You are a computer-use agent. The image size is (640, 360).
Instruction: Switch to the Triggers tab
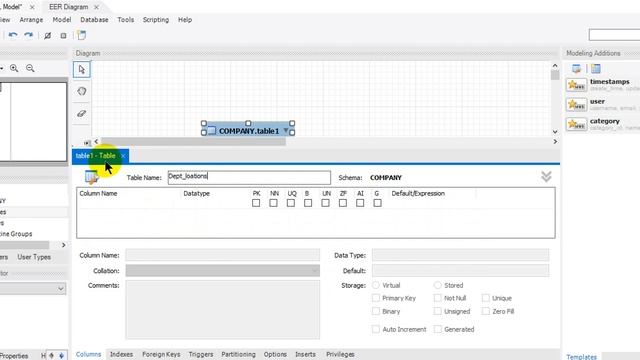pos(201,354)
